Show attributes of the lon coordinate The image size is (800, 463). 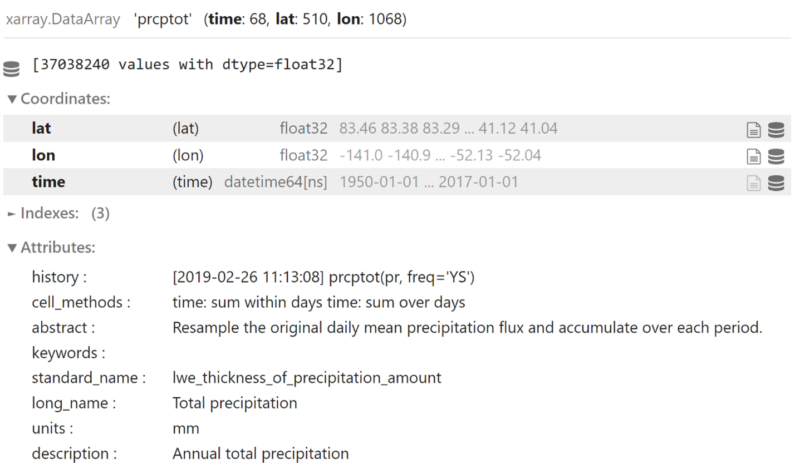(x=754, y=156)
